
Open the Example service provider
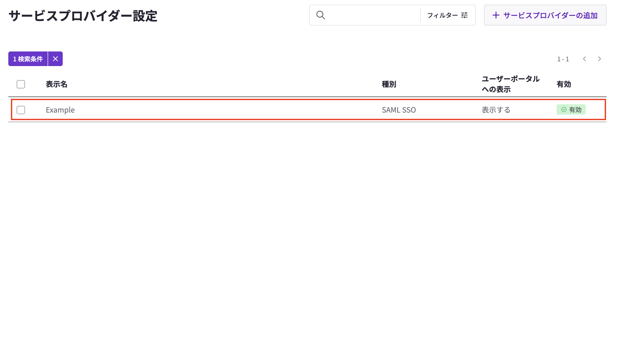[60, 110]
